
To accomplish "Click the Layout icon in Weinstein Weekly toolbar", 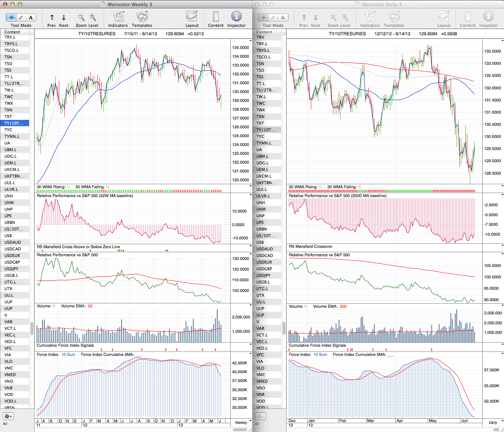I will click(192, 17).
